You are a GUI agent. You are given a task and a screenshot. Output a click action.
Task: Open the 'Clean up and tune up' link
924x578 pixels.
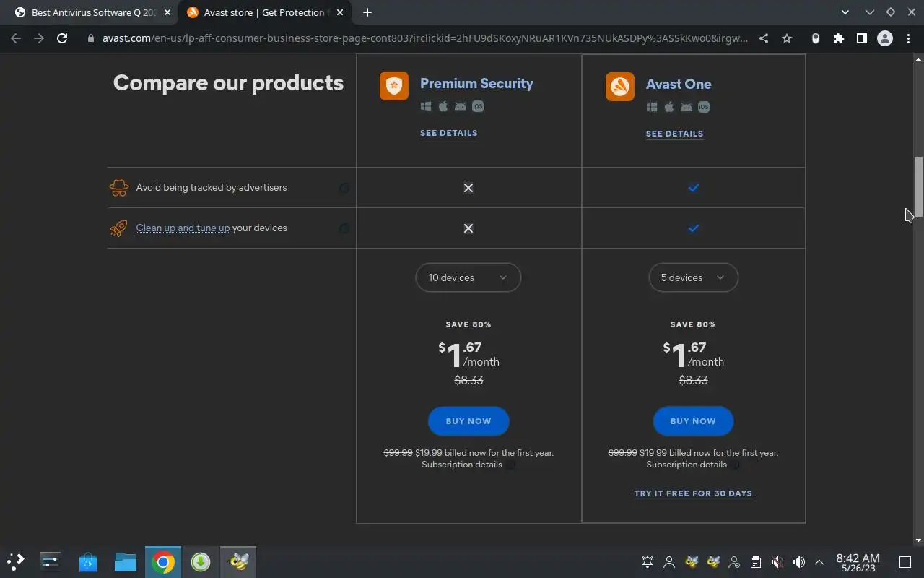[x=183, y=228]
